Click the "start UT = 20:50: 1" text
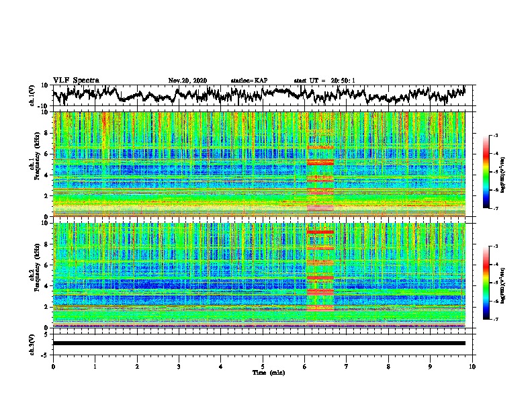 (324, 81)
